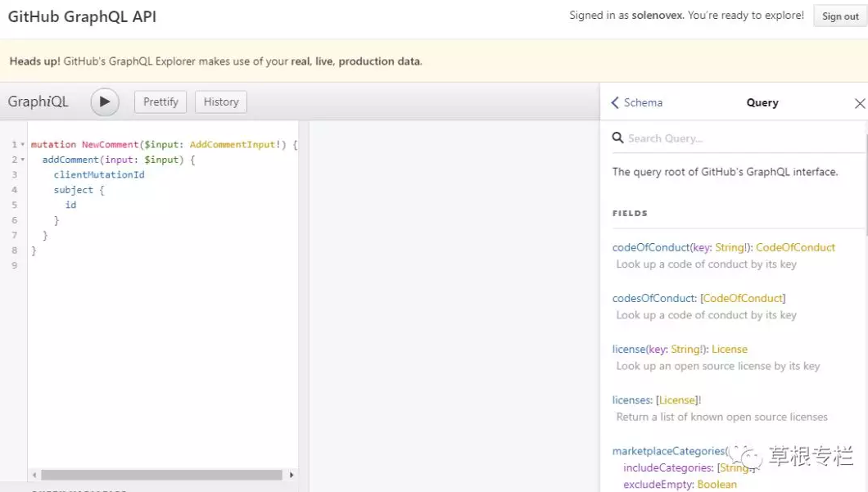This screenshot has width=868, height=492.
Task: Go back to Schema using the chevron
Action: pyautogui.click(x=616, y=103)
